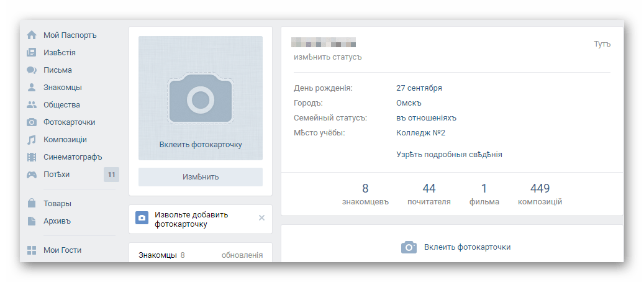The image size is (644, 282).
Task: Click the person icon next to Знакомцы
Action: point(32,88)
